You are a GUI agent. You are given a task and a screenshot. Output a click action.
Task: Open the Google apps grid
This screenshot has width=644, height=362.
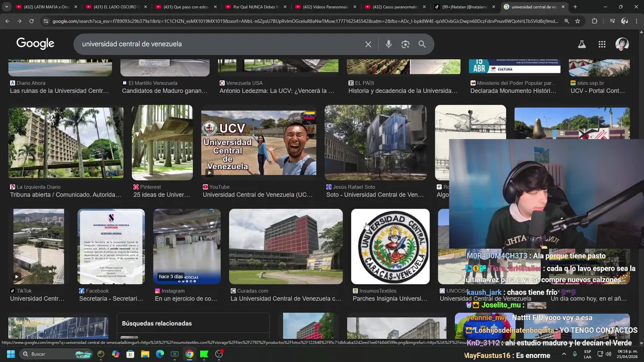click(602, 44)
